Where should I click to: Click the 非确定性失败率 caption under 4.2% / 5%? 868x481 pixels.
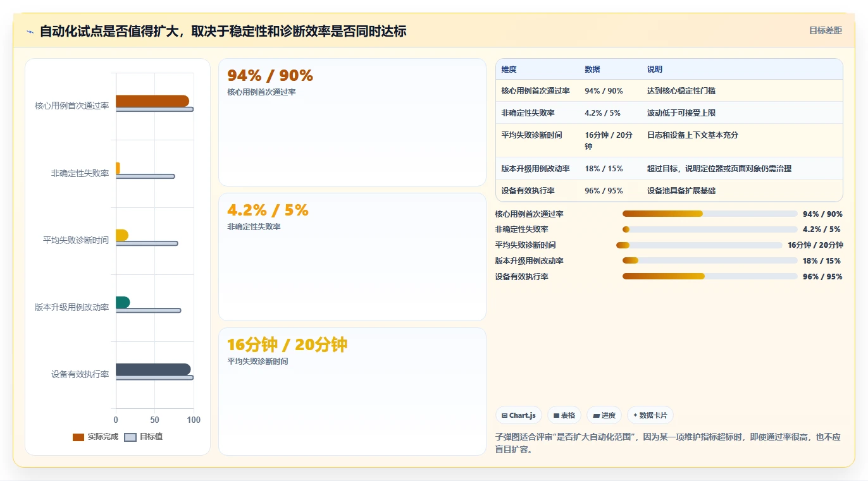(x=254, y=227)
